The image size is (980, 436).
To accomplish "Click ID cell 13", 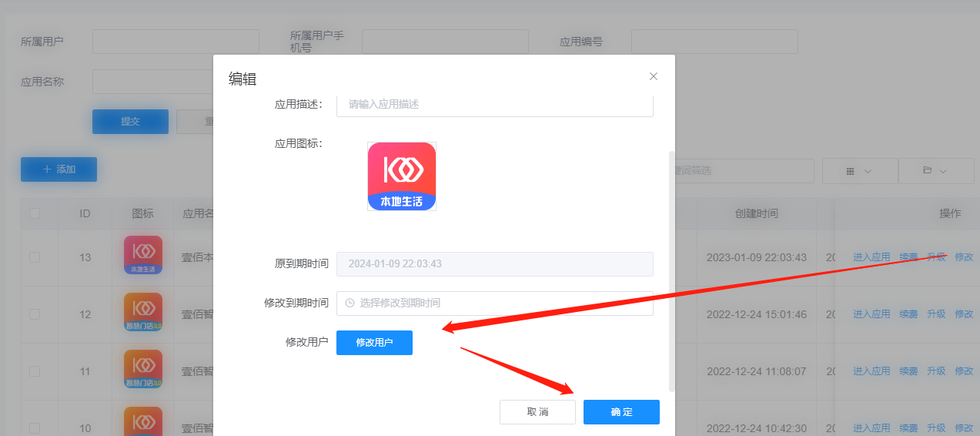I will 85,257.
